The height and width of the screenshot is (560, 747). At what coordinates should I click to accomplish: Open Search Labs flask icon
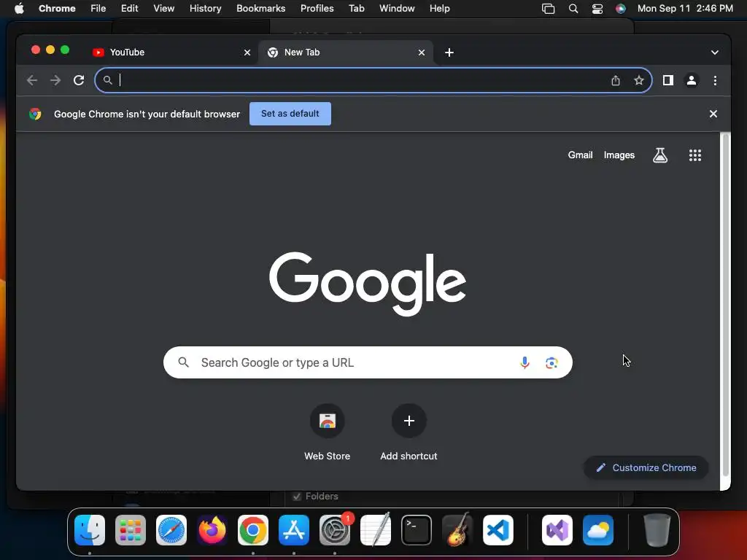[659, 155]
